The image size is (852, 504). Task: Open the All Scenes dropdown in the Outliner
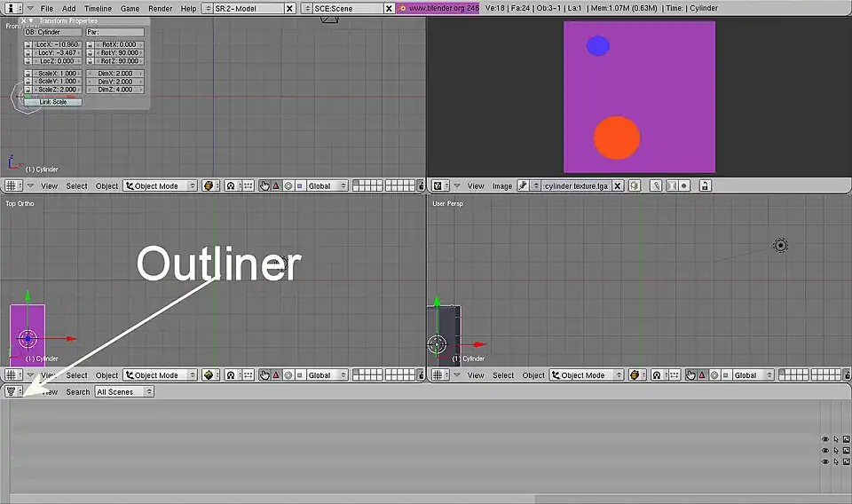(125, 391)
